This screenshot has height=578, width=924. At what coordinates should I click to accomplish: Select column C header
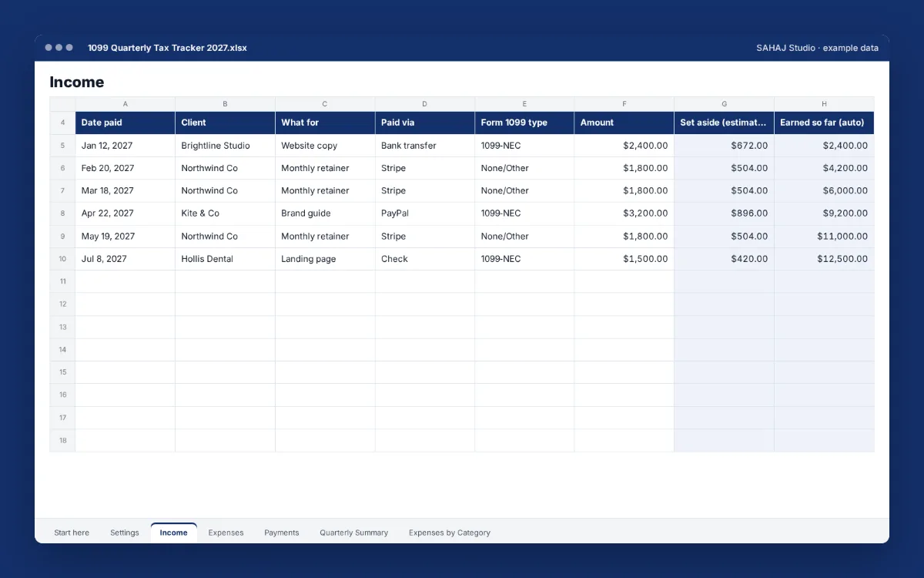point(325,104)
